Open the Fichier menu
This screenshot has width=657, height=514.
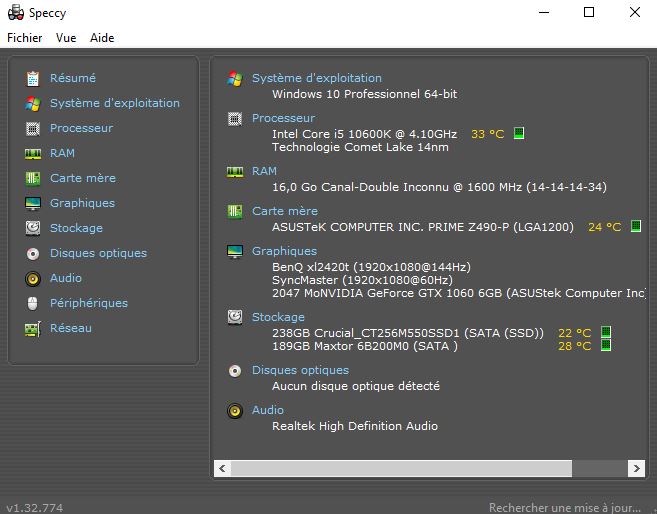pos(25,38)
